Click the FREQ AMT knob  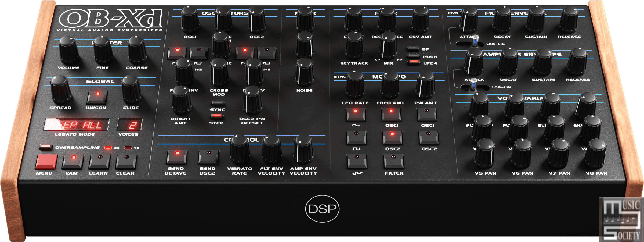(x=390, y=85)
